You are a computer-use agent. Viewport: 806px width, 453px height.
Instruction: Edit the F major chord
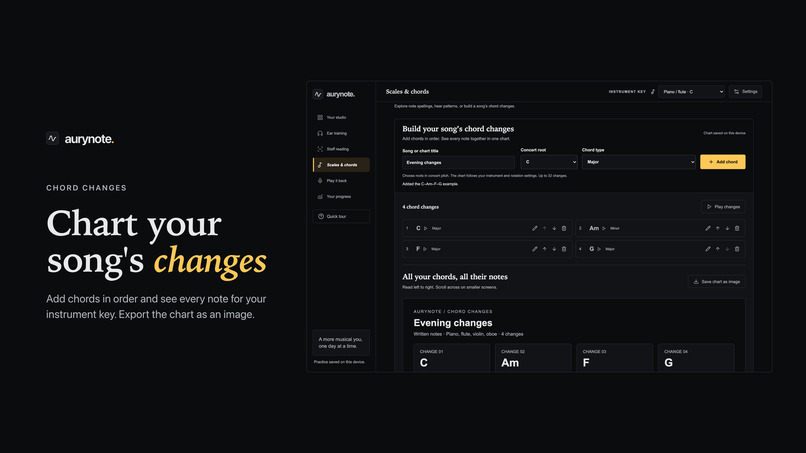(x=535, y=249)
